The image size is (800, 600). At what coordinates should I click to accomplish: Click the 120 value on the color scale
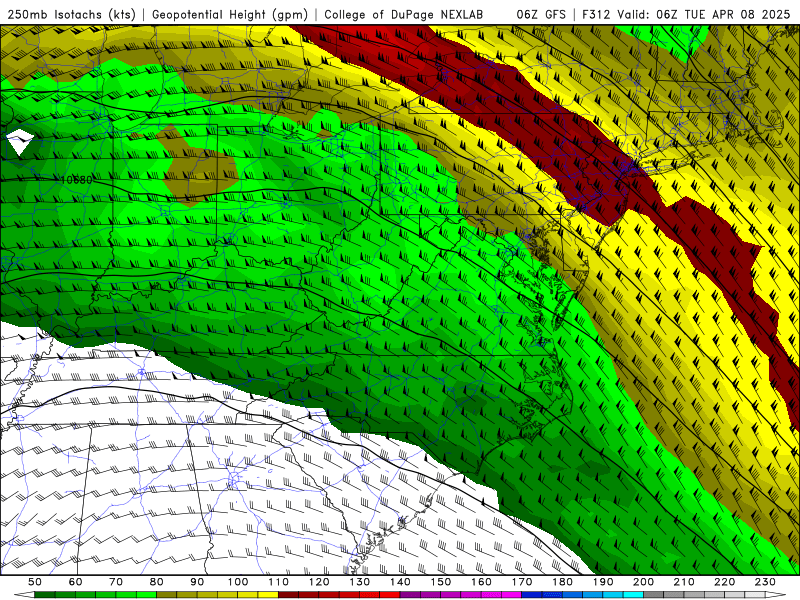[319, 582]
